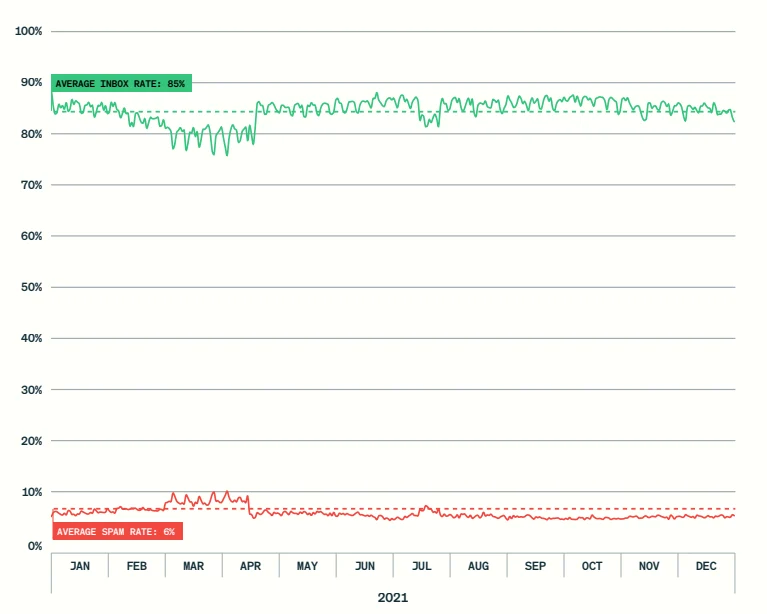Select JUN on the x-axis

pos(365,567)
